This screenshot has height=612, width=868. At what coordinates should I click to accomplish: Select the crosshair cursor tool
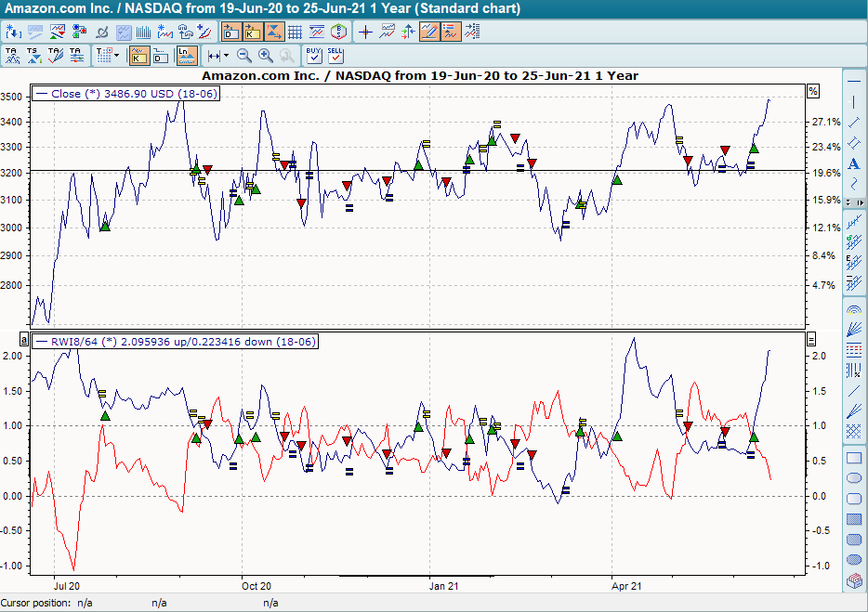(x=366, y=31)
